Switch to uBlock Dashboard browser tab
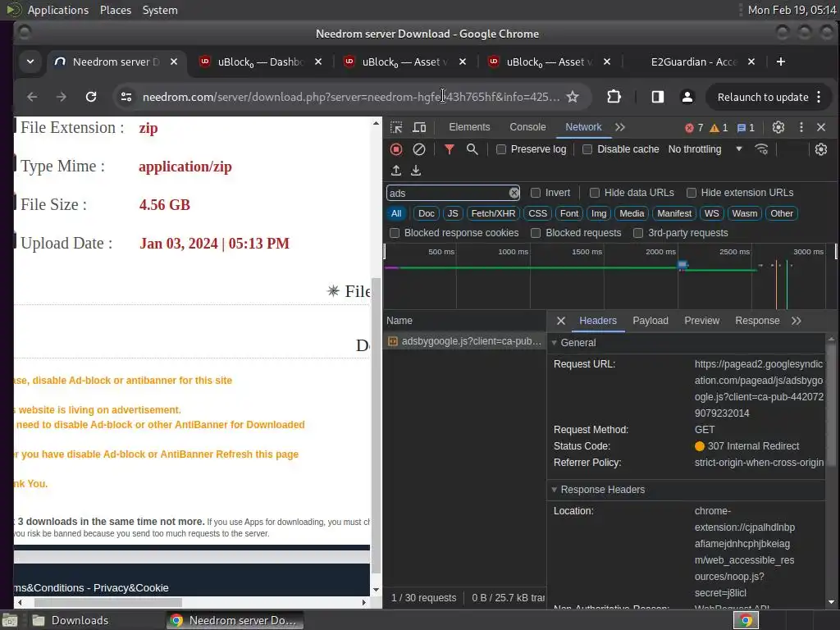The image size is (840, 630). (260, 62)
